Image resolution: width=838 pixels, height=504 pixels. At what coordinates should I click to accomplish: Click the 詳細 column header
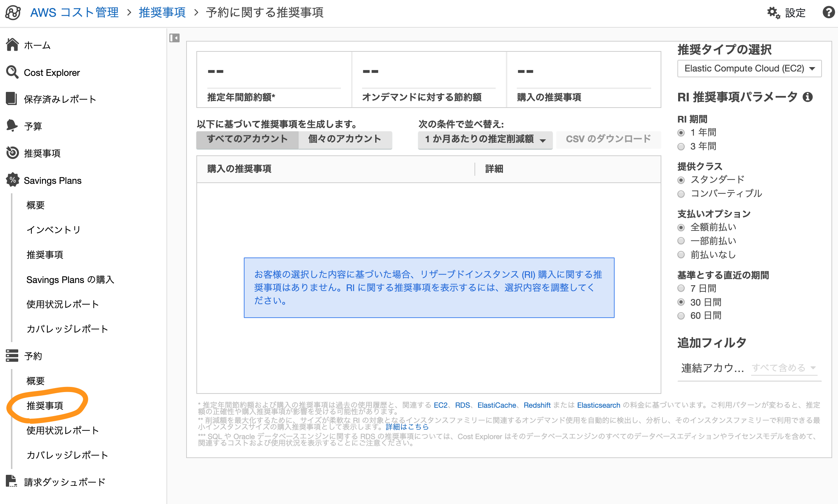click(494, 169)
